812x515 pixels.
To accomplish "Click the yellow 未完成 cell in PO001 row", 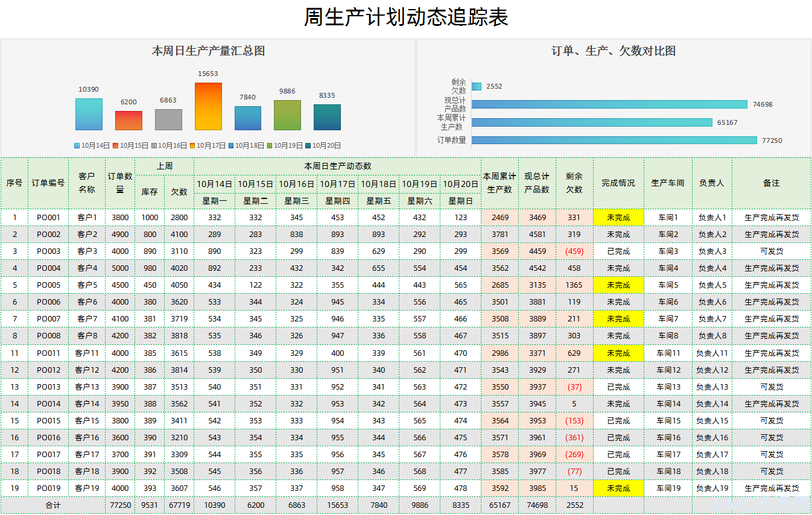I will [618, 218].
